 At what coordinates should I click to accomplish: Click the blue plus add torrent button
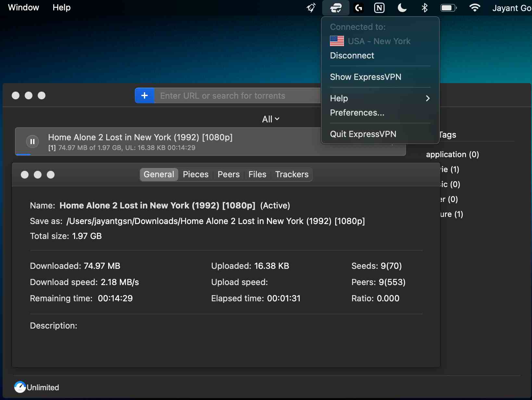click(x=145, y=95)
